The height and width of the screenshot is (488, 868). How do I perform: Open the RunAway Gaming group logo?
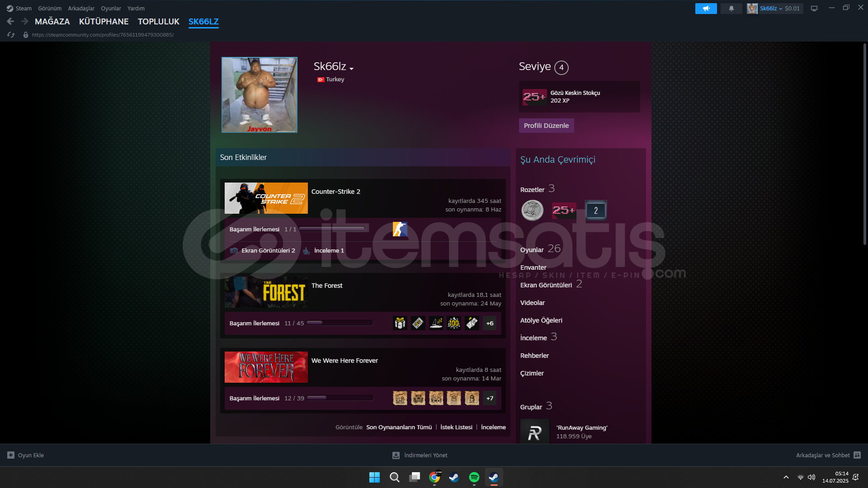[535, 432]
